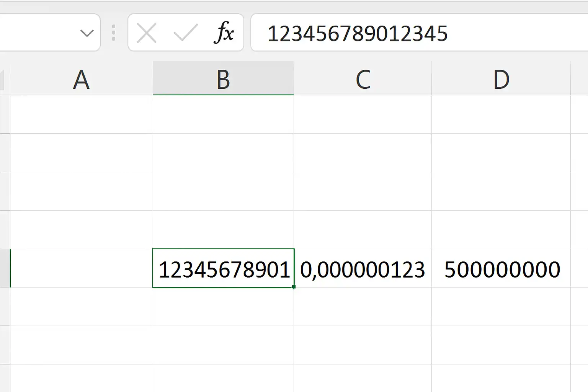This screenshot has width=588, height=392.
Task: Confirm the entry with the checkmark icon
Action: 186,33
